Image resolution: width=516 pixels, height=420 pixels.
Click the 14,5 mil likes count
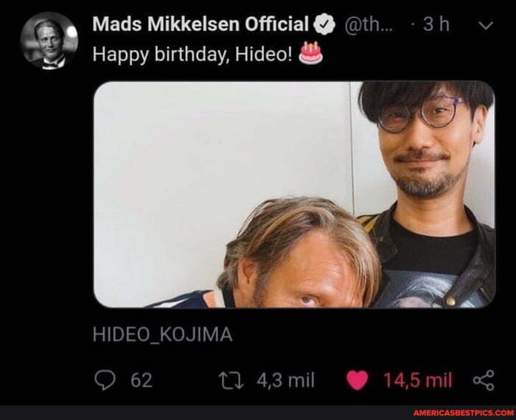[x=418, y=380]
